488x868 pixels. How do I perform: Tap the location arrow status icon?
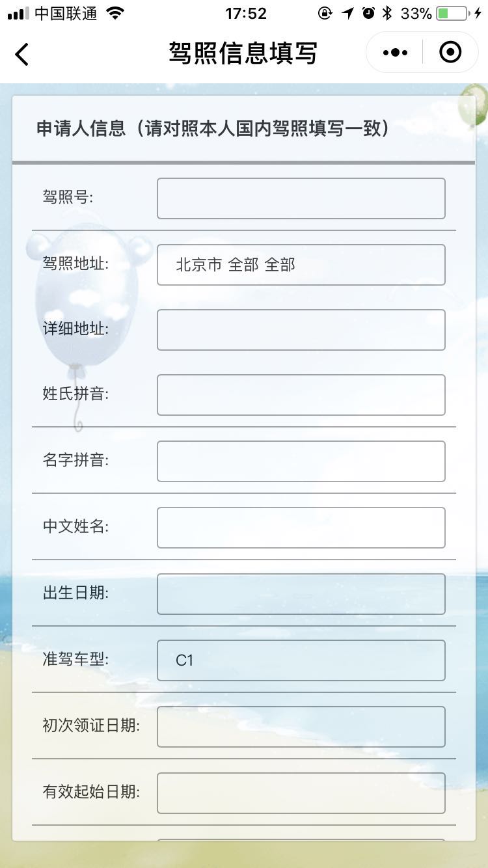tap(347, 13)
